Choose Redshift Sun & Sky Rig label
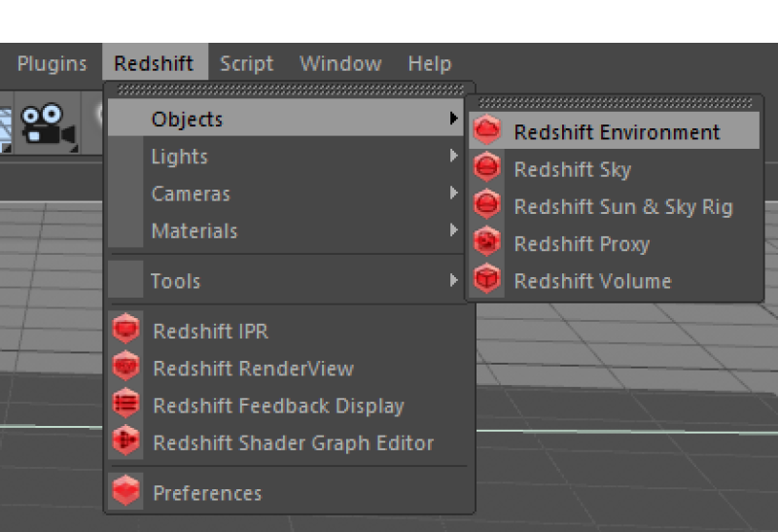Screen dimensions: 778x532 pos(623,207)
